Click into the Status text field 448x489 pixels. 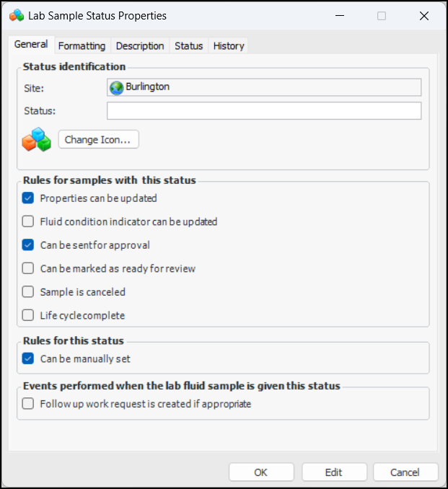pyautogui.click(x=264, y=110)
